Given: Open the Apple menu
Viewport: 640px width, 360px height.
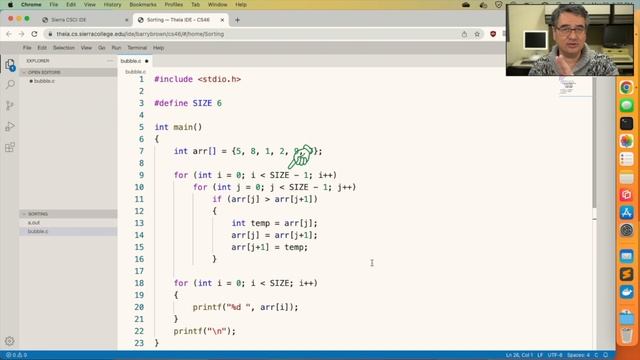Looking at the screenshot, I should (x=10, y=4).
